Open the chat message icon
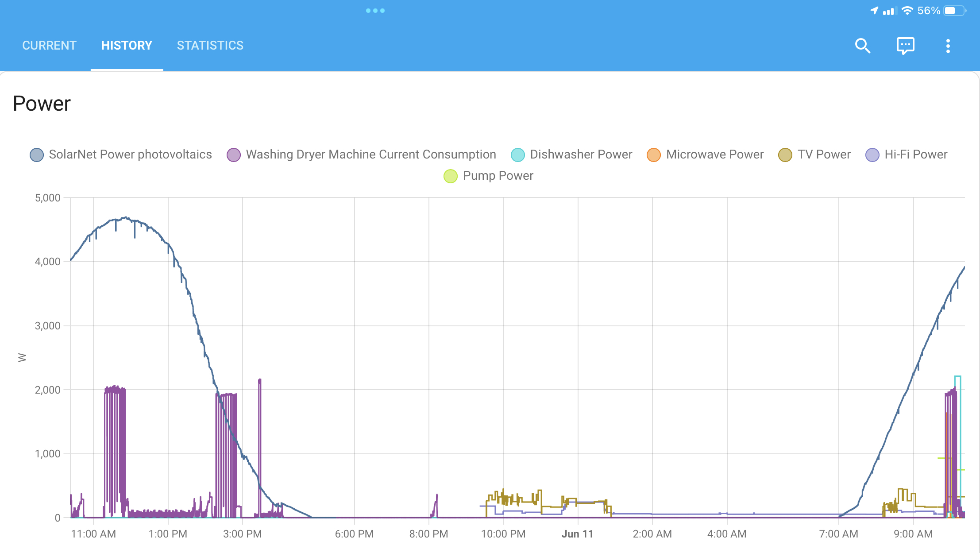The width and height of the screenshot is (980, 553). click(x=905, y=45)
